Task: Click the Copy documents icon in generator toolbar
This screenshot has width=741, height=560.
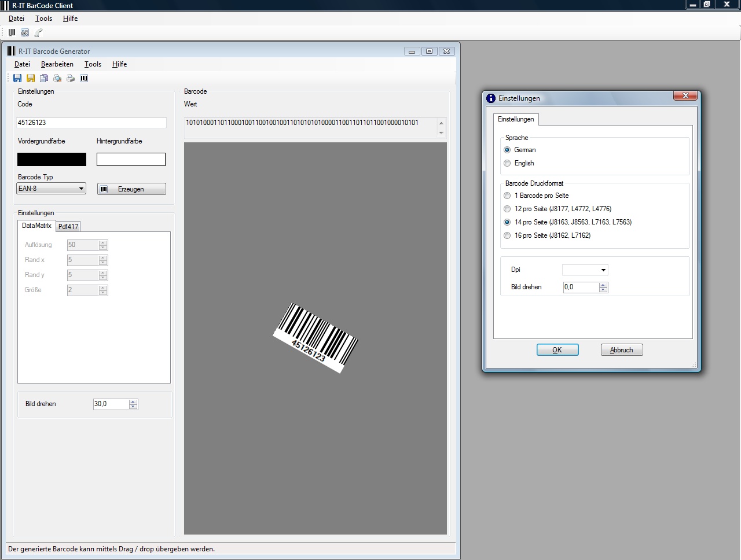Action: coord(44,78)
